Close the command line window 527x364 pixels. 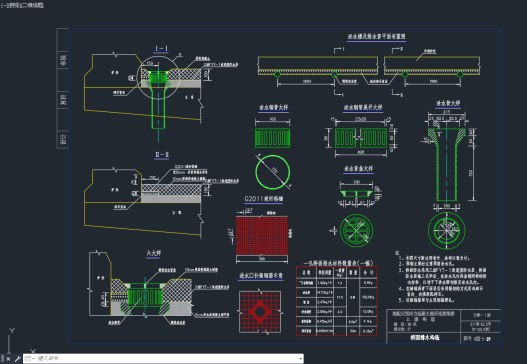coord(9,359)
